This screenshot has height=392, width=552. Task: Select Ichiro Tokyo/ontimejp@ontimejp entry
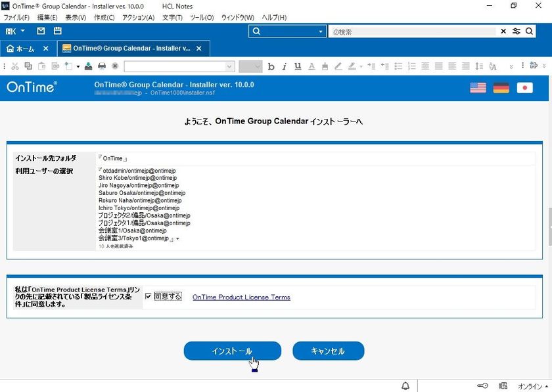pos(139,208)
